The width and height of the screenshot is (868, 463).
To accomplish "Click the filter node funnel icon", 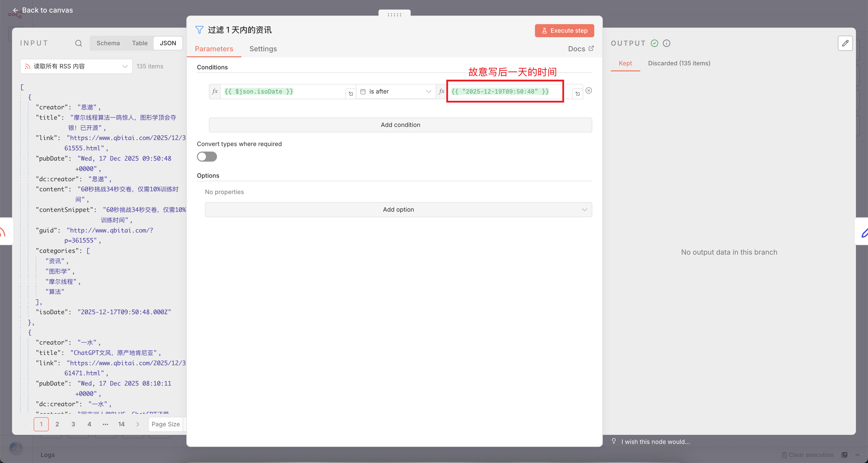I will pyautogui.click(x=199, y=30).
